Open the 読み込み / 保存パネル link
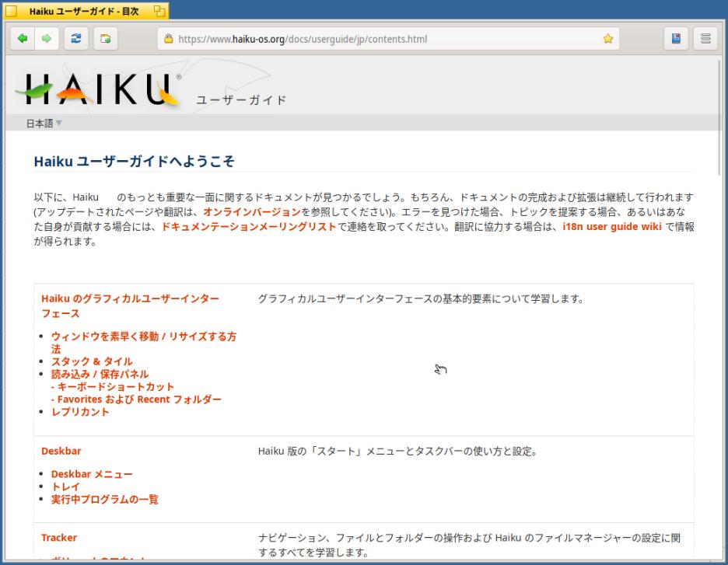 pos(100,374)
